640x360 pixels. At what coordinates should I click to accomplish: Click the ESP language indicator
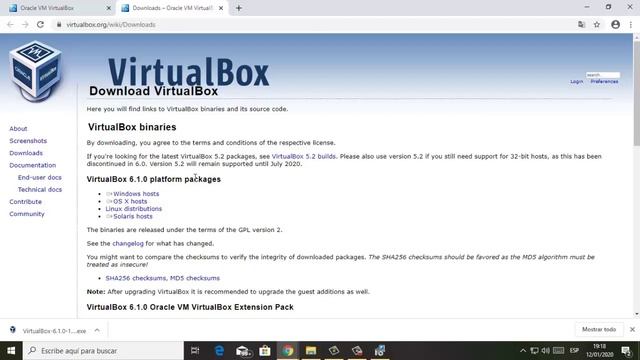click(574, 351)
